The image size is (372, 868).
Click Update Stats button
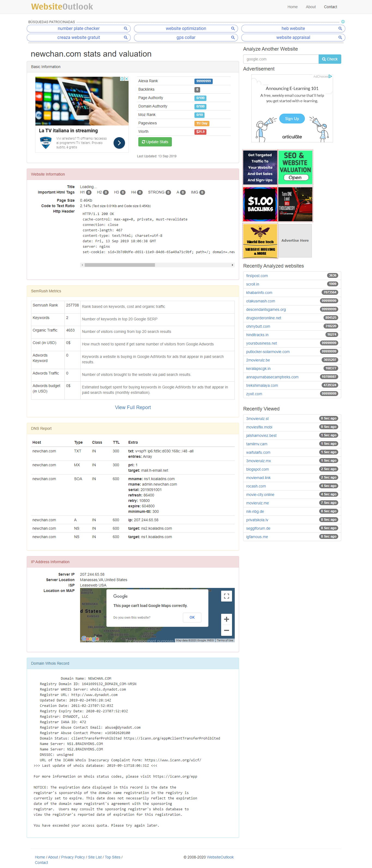(x=155, y=142)
